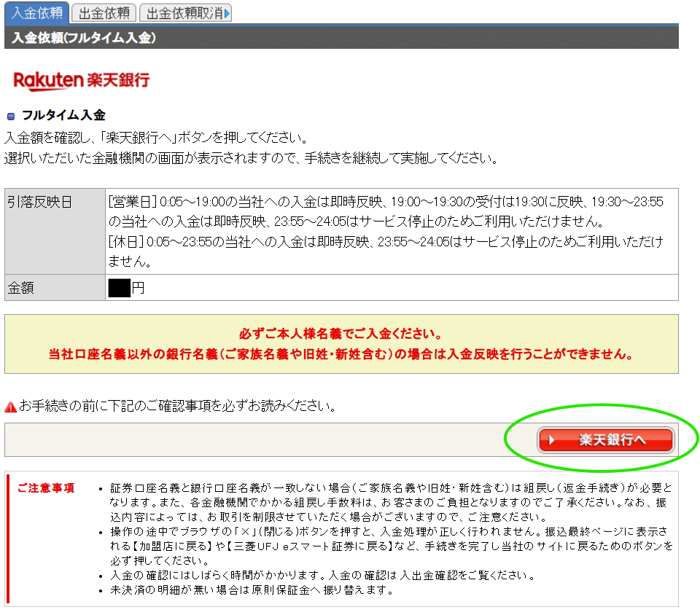Click the red 必ずご本人様名義でご入金ください notice
This screenshot has height=615, width=700.
[341, 334]
